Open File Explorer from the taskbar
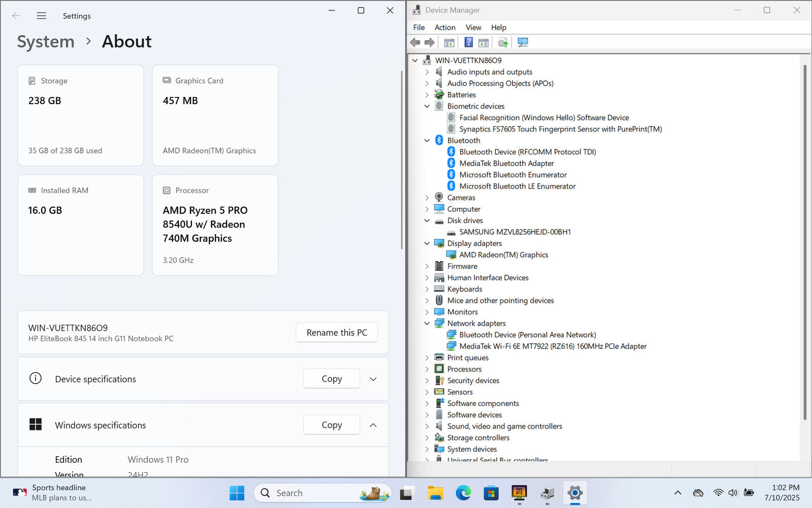812x508 pixels. [435, 493]
